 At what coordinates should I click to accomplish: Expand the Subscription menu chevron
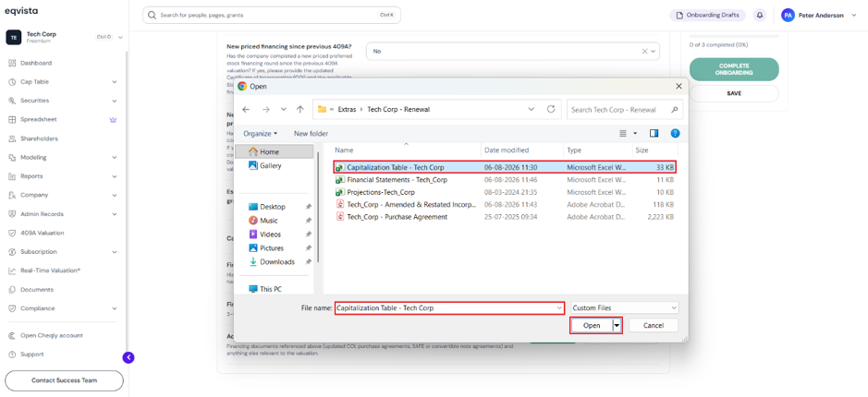click(115, 251)
